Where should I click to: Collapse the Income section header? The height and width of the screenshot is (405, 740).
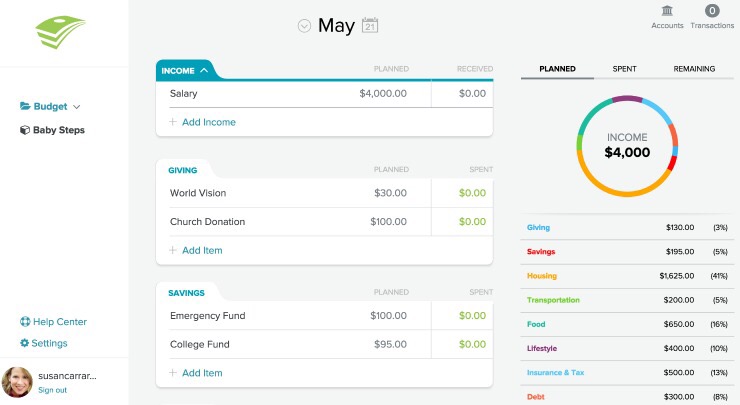[x=185, y=71]
